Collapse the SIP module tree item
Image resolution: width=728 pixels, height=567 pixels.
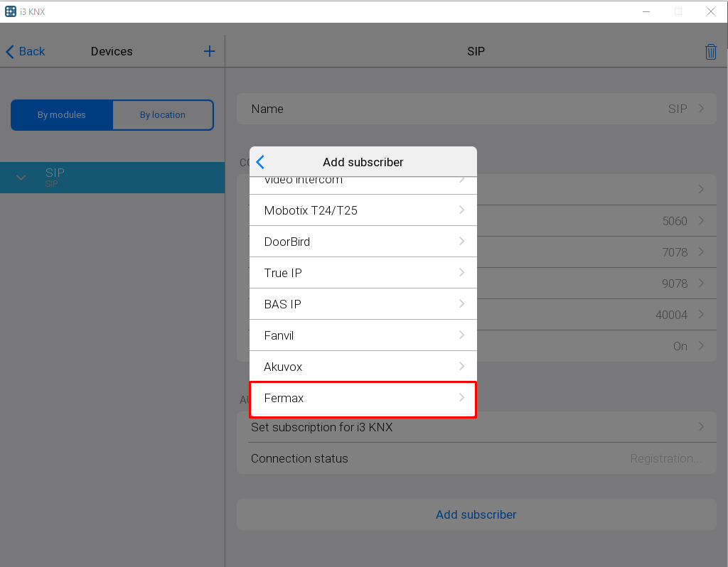click(21, 178)
